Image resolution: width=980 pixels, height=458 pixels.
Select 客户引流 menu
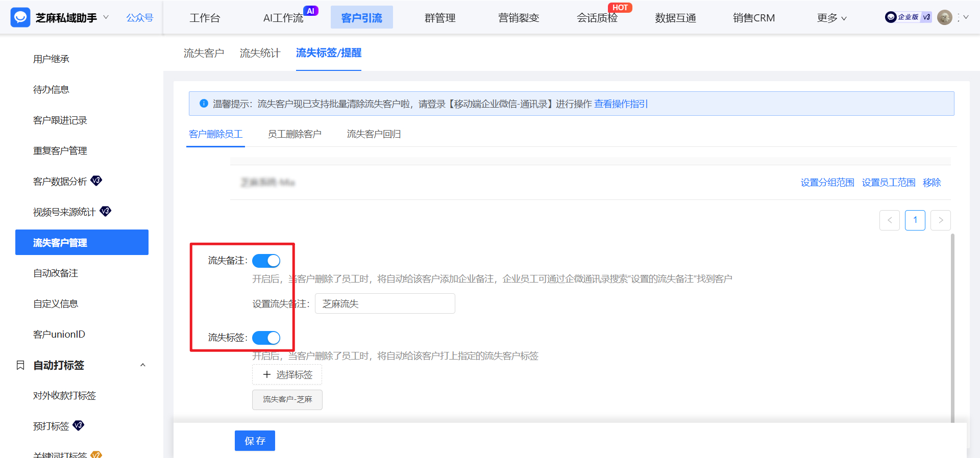click(x=362, y=18)
